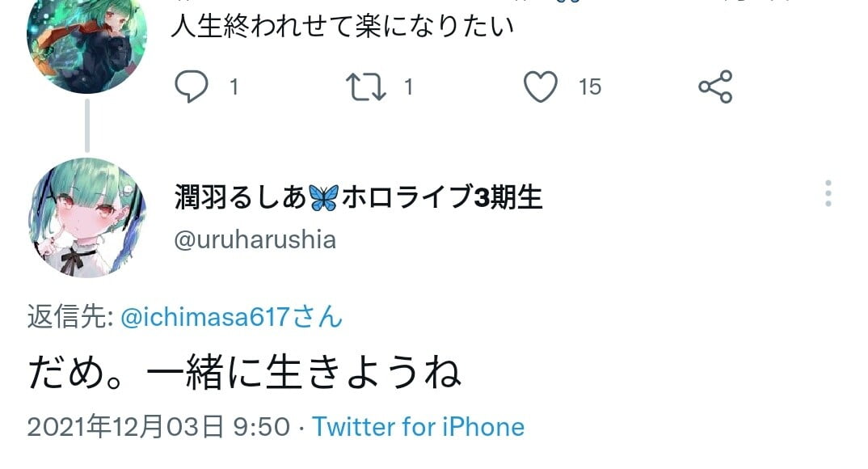The height and width of the screenshot is (469, 868).
Task: Click the reply count number
Action: [234, 87]
